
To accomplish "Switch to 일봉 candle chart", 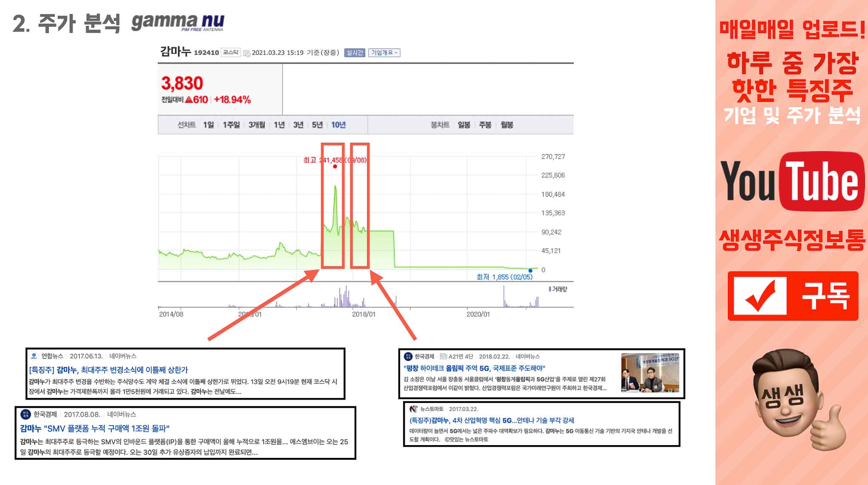I will pos(464,125).
